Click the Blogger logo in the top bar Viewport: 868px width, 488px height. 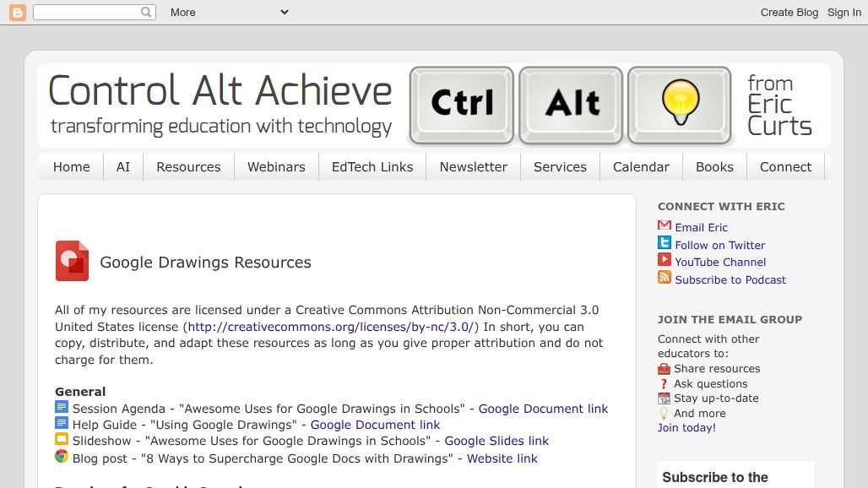pyautogui.click(x=17, y=12)
